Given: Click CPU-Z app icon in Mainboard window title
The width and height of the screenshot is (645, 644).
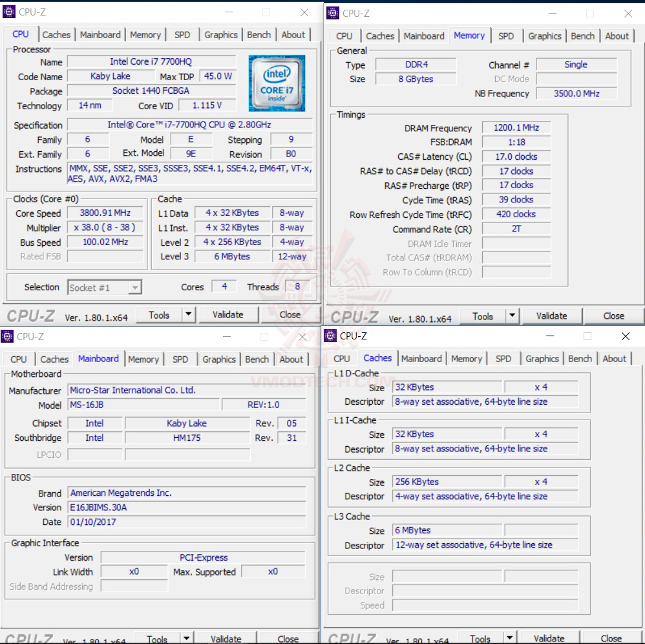Looking at the screenshot, I should pos(7,336).
